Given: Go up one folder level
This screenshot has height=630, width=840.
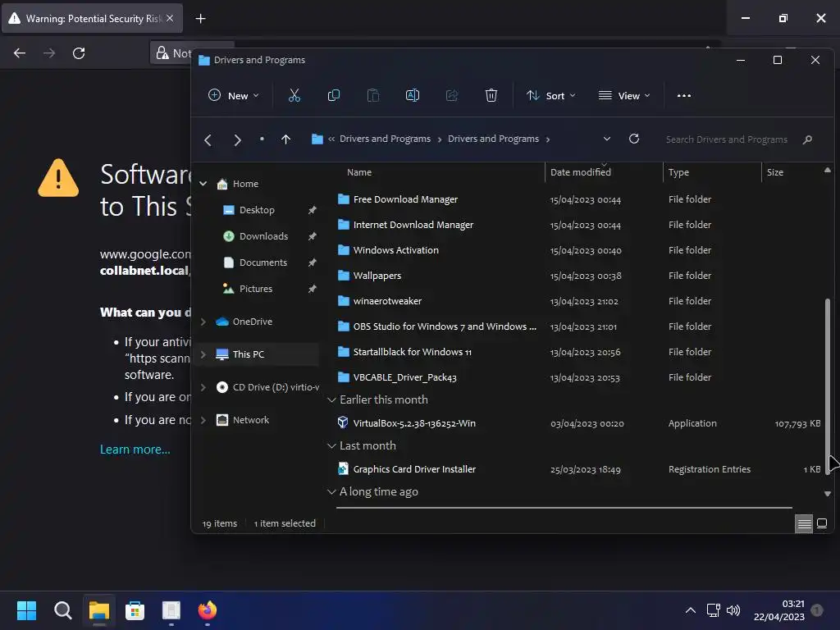Looking at the screenshot, I should coord(286,139).
